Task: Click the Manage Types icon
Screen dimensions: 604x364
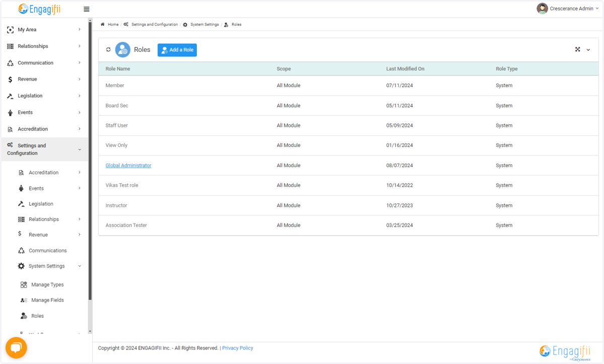Action: coord(24,284)
